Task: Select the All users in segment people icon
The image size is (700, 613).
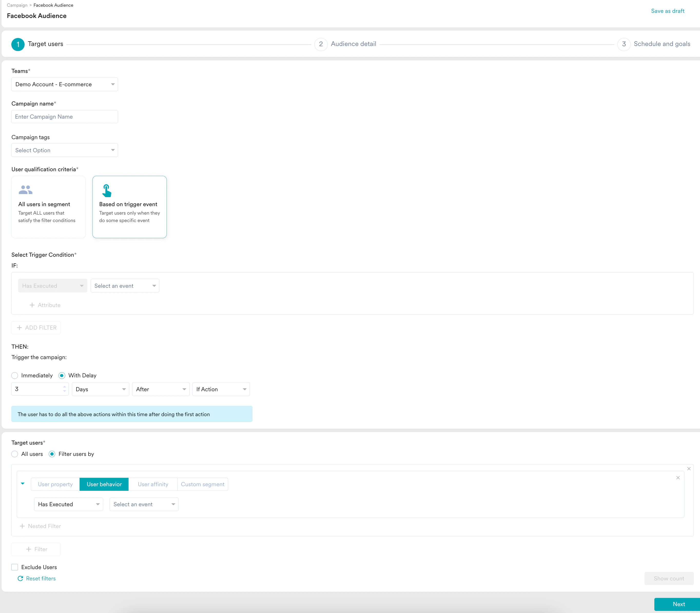Action: click(x=25, y=189)
